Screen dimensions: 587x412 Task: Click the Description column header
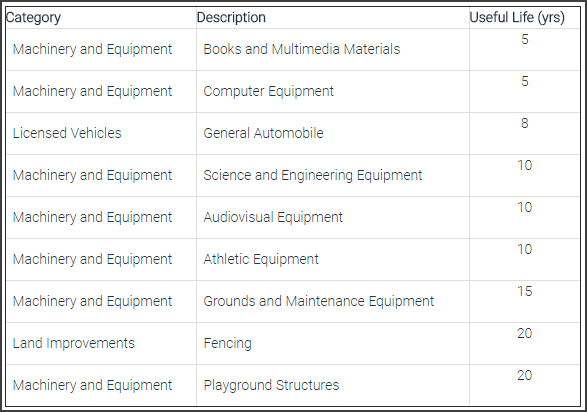coord(231,18)
